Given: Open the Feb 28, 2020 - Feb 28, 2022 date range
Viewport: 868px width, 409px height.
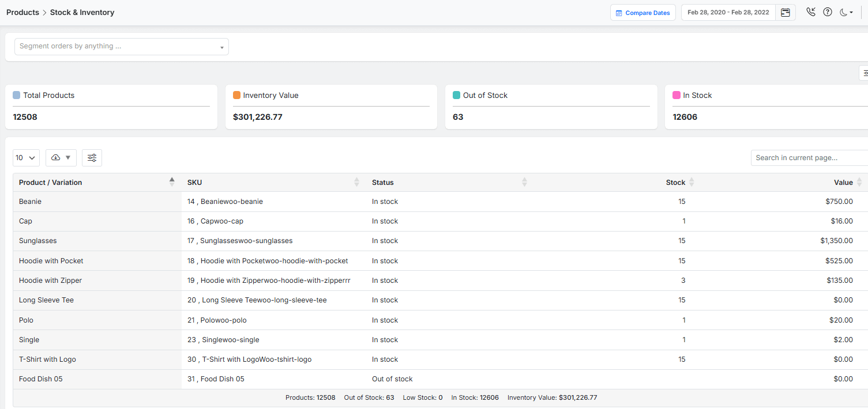Looking at the screenshot, I should click(728, 13).
